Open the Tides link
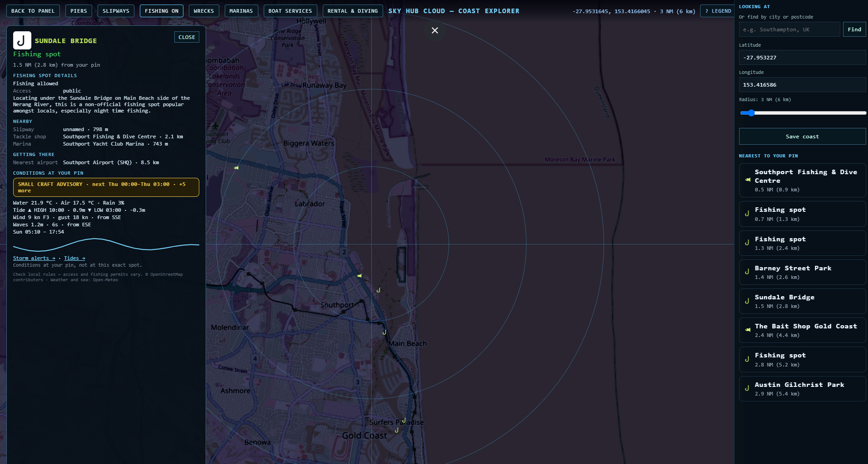The height and width of the screenshot is (464, 868). [74, 258]
